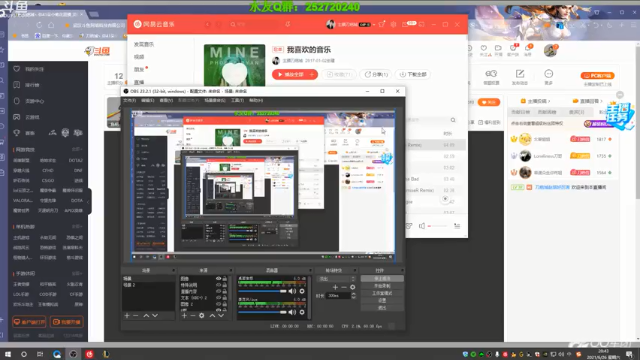Toggle visibility of the first OBS source
The image size is (640, 360).
218,278
